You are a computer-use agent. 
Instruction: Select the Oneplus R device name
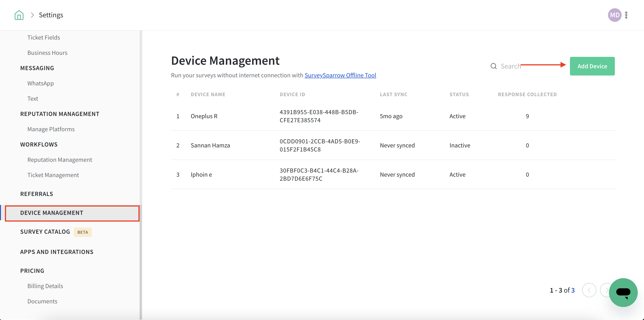tap(204, 116)
